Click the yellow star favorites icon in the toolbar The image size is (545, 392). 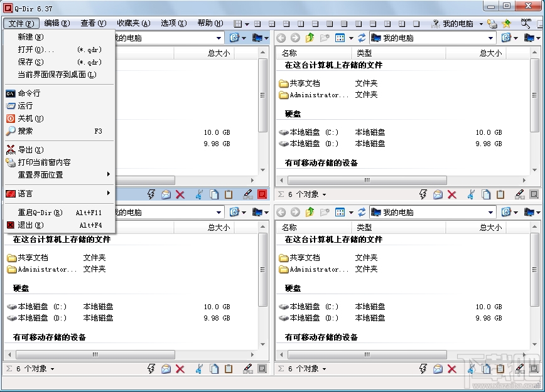tap(507, 24)
